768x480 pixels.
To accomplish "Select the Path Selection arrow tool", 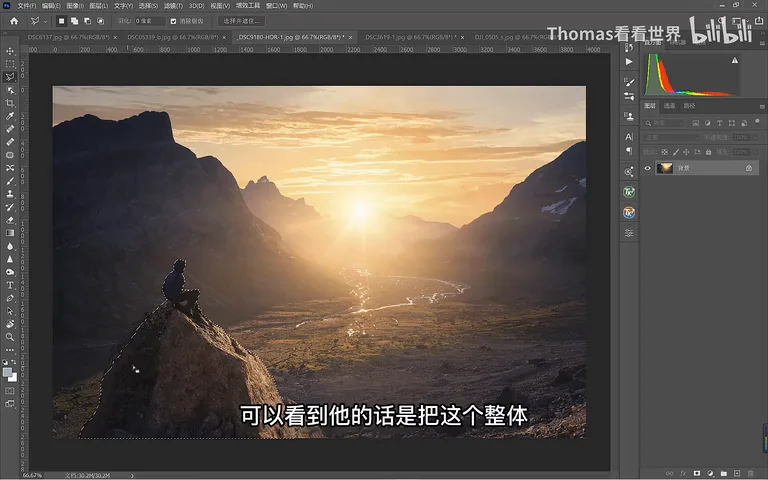I will 10,311.
